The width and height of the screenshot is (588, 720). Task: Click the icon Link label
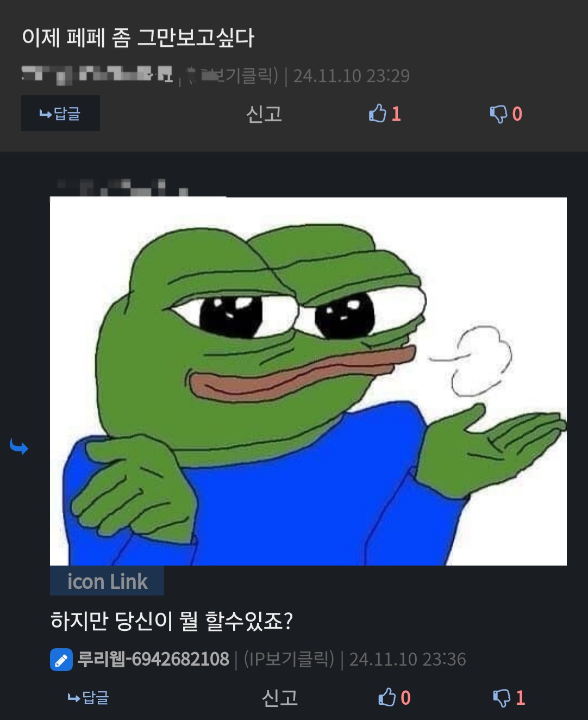click(x=107, y=581)
